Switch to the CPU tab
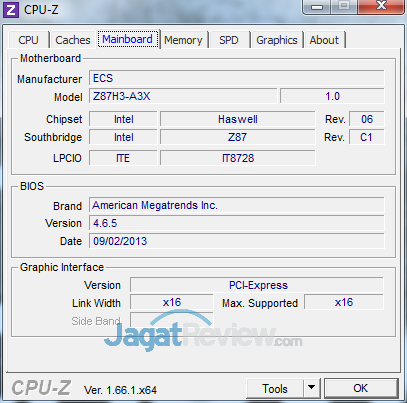This screenshot has height=403, width=407. (28, 40)
